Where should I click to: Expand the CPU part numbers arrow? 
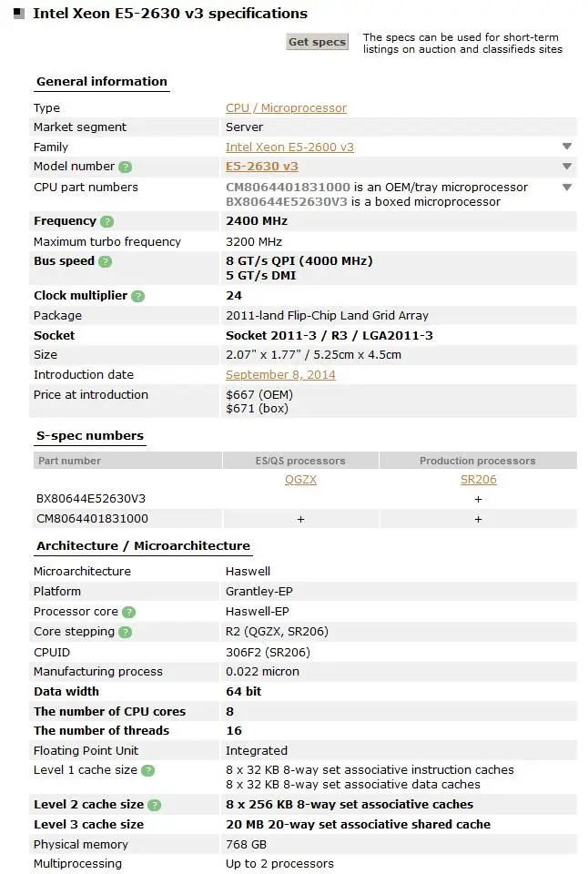pyautogui.click(x=566, y=188)
